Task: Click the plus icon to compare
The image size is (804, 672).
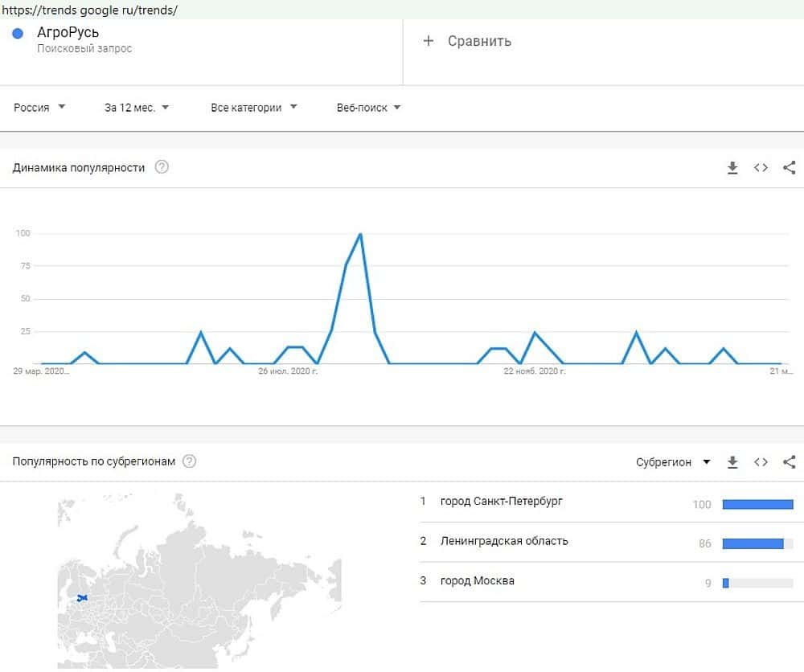Action: pos(429,41)
